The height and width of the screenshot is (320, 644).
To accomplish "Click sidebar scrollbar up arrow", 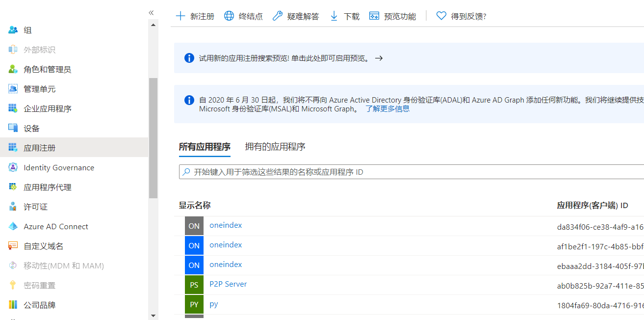I will [154, 24].
